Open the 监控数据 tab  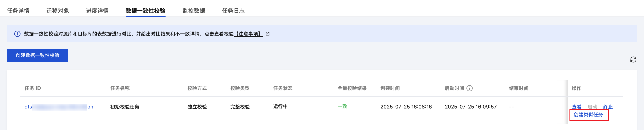point(193,11)
